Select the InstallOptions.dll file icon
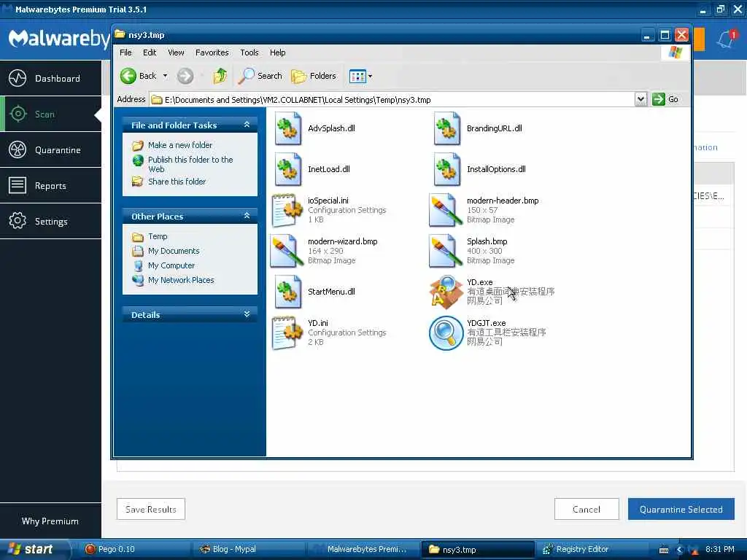The image size is (747, 560). click(x=447, y=169)
